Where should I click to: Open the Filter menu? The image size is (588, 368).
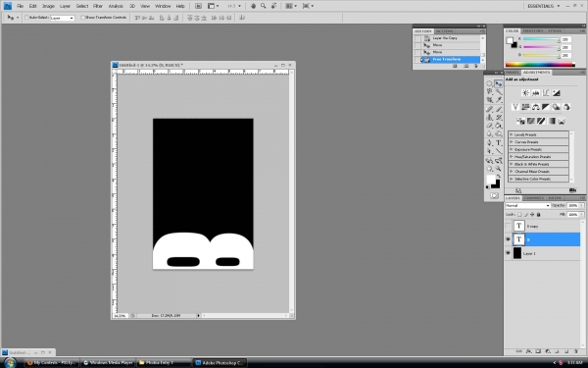(98, 6)
